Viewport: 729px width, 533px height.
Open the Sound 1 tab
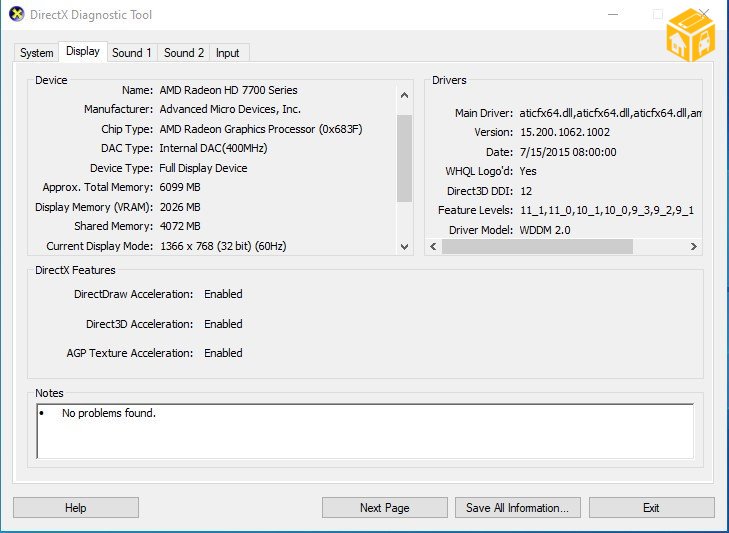pos(132,53)
